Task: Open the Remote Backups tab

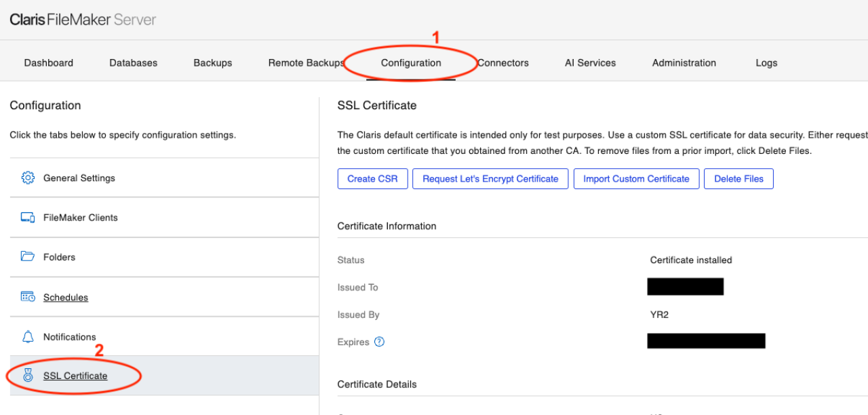Action: pos(307,62)
